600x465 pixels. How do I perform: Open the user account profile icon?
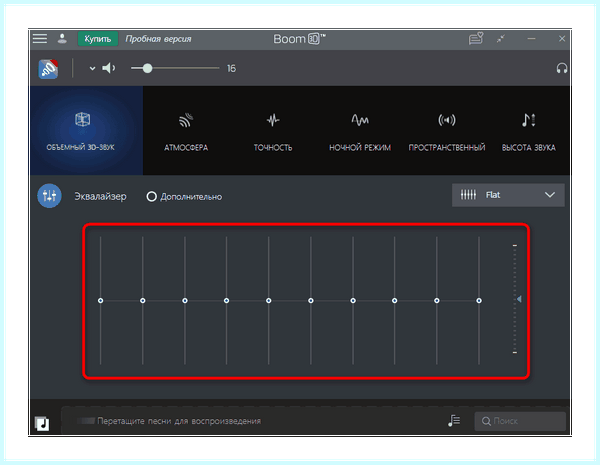[x=62, y=39]
